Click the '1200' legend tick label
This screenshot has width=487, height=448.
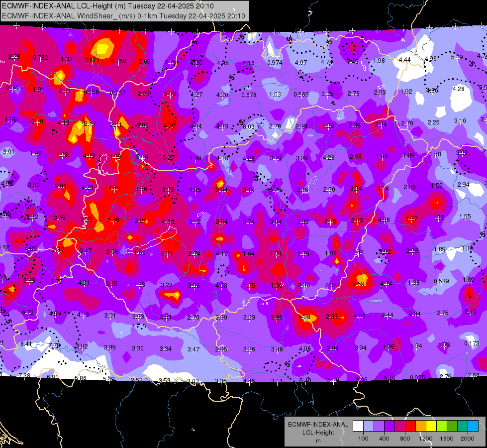[x=426, y=439]
